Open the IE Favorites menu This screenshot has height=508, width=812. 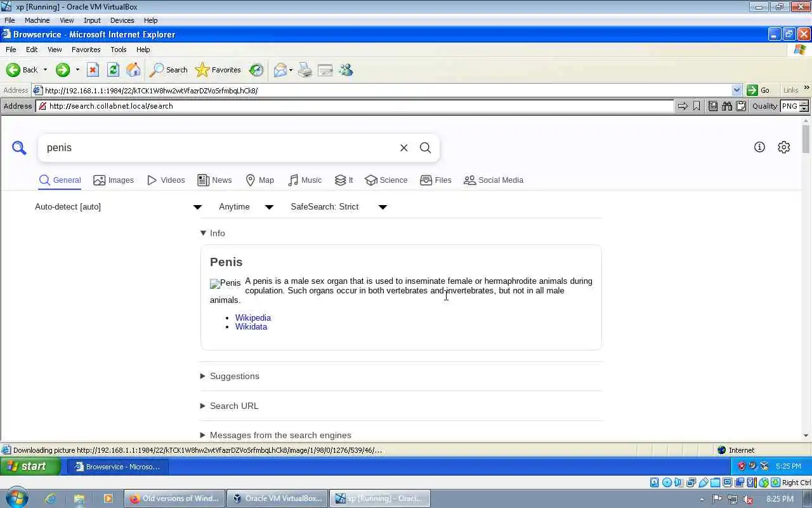coord(86,50)
